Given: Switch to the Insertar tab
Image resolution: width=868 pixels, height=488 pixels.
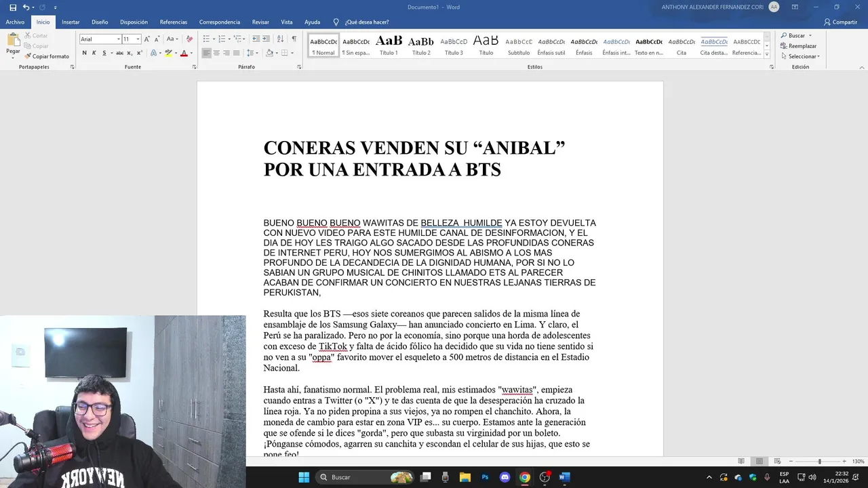Looking at the screenshot, I should pyautogui.click(x=71, y=22).
